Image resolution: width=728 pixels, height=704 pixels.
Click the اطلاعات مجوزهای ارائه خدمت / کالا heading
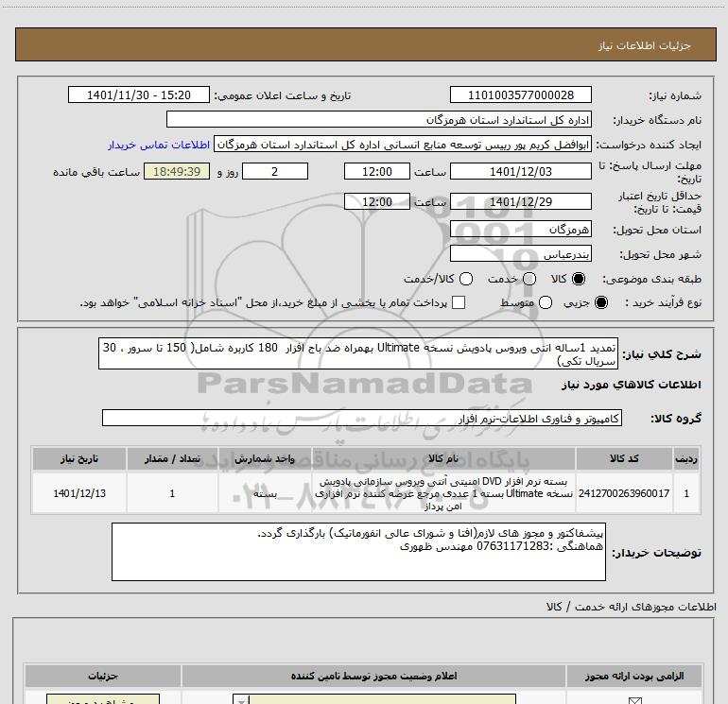[x=631, y=607]
